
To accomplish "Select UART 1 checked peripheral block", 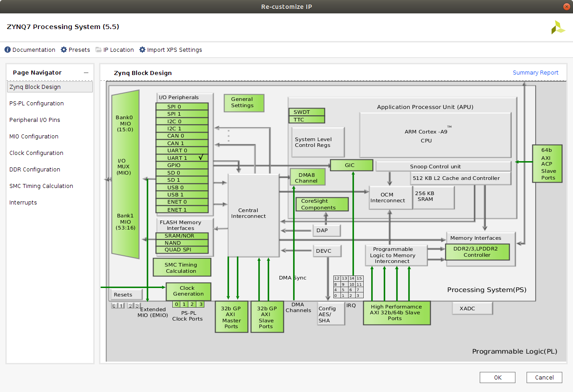I will tap(182, 158).
